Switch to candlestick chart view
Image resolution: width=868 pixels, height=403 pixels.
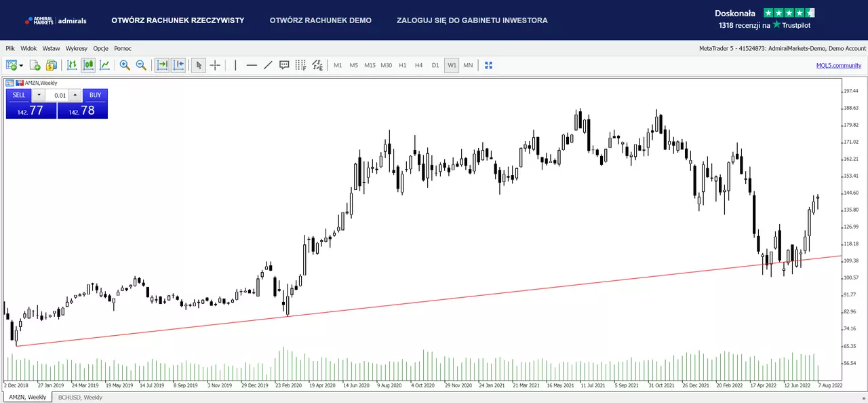(88, 65)
